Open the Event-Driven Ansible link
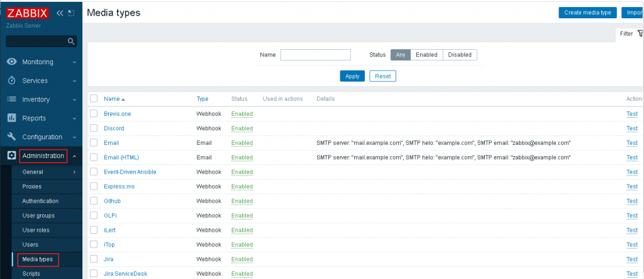Image resolution: width=644 pixels, height=279 pixels. (x=130, y=172)
